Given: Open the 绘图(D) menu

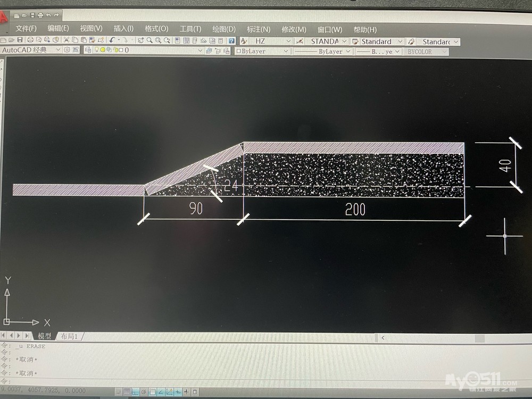Looking at the screenshot, I should [x=223, y=29].
